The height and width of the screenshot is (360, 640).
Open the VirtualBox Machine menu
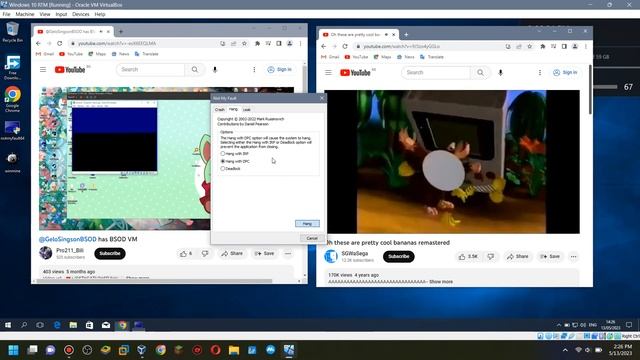(x=25, y=14)
